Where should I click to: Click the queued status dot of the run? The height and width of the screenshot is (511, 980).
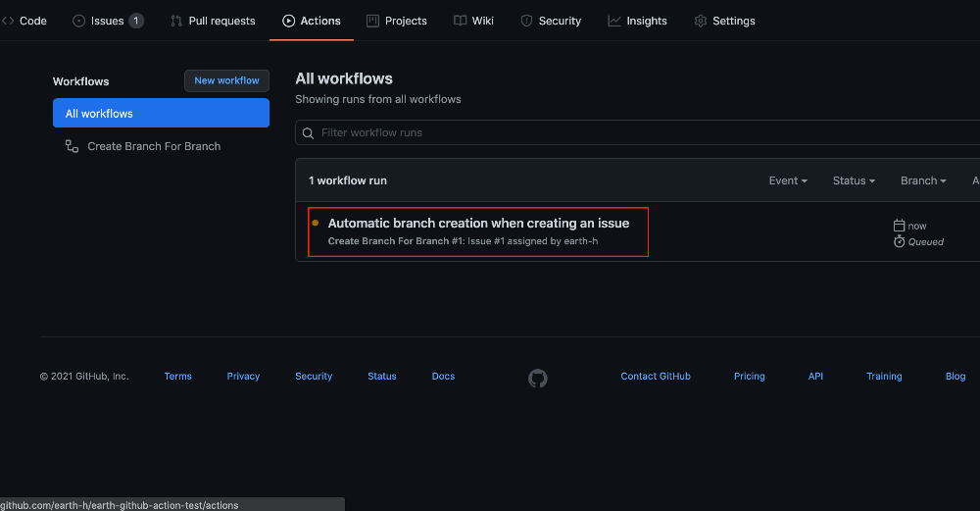pyautogui.click(x=315, y=223)
